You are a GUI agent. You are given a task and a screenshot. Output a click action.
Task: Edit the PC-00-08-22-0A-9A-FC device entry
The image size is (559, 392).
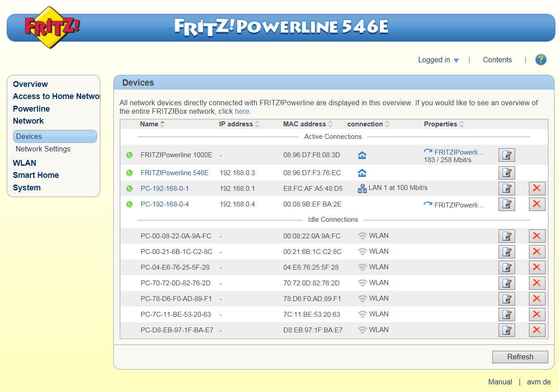click(x=507, y=236)
